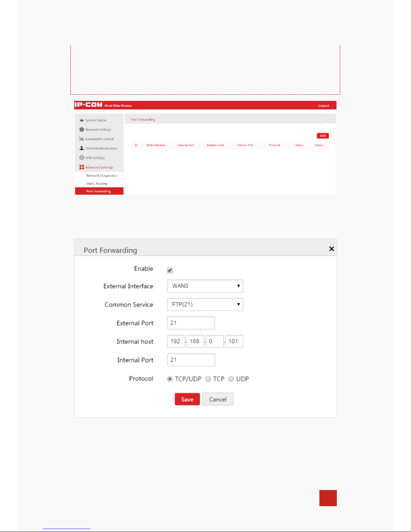Screen dimensions: 411x532
Task: Click the Bandwidth Control chart icon
Action: coord(82,139)
